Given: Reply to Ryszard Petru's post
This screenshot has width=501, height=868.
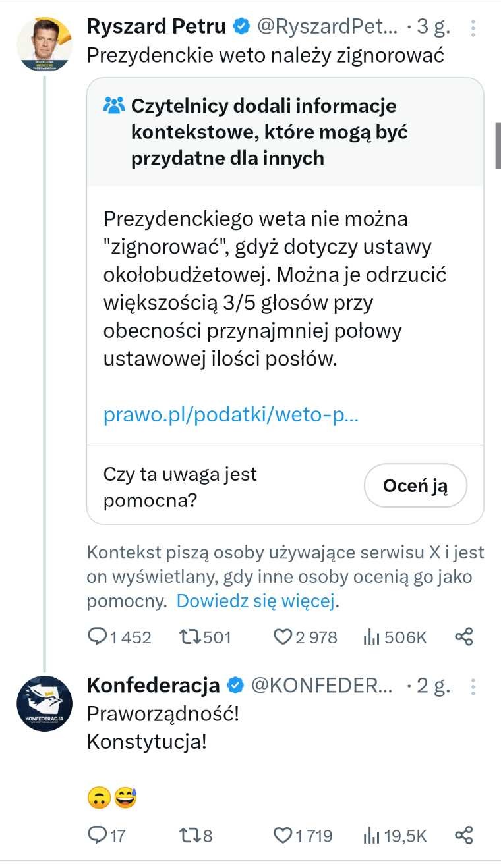Looking at the screenshot, I should pyautogui.click(x=119, y=637).
